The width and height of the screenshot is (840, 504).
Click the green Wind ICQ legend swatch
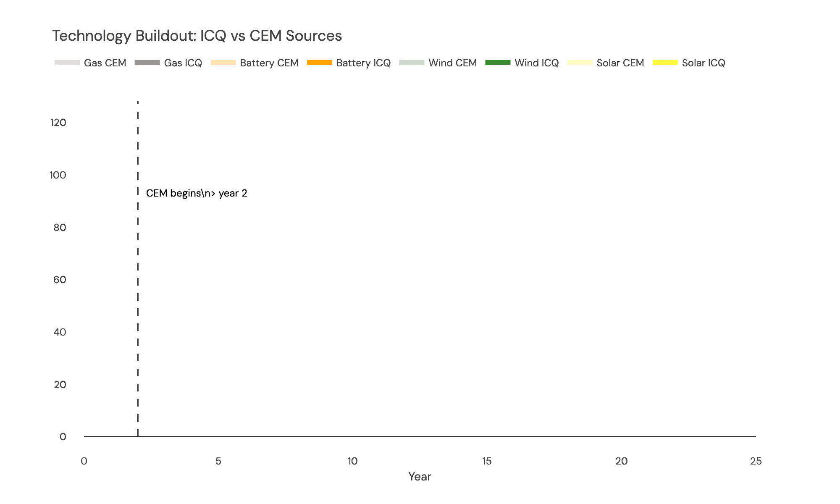coord(498,63)
